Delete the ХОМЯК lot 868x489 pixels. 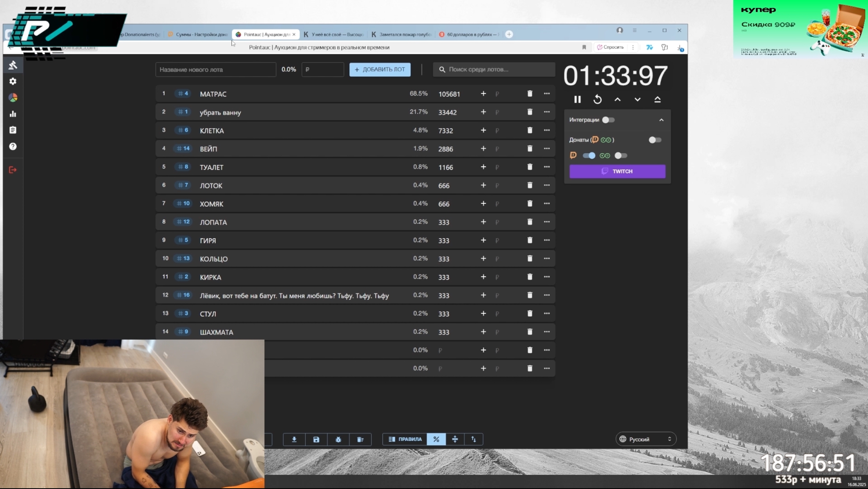[x=530, y=203]
